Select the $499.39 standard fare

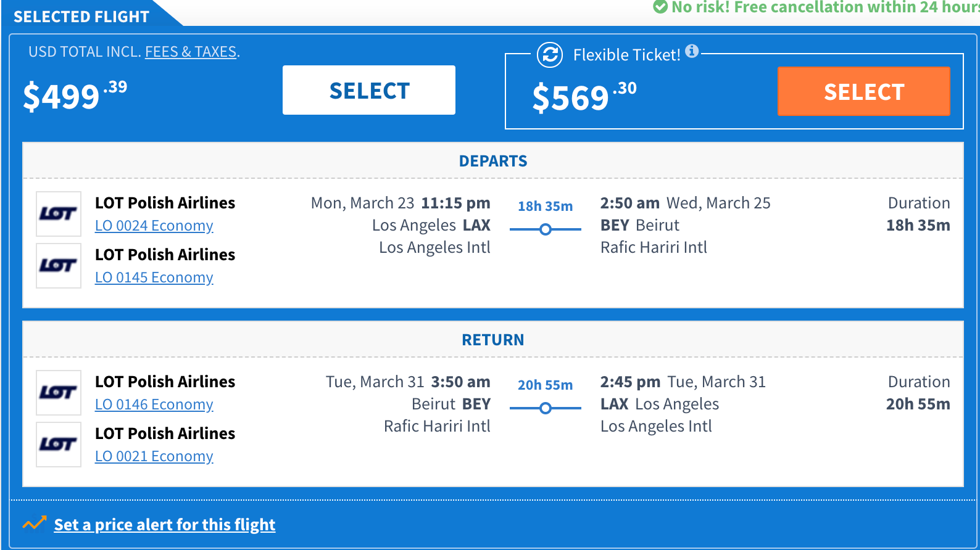(369, 90)
